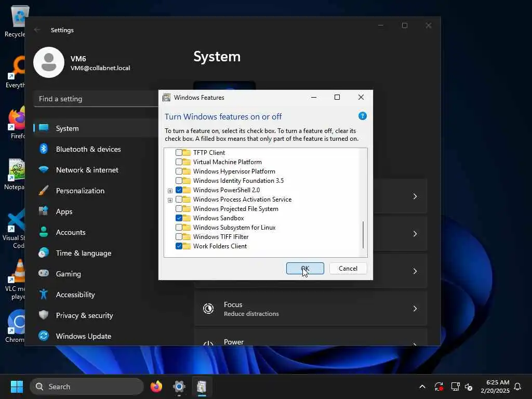This screenshot has width=532, height=399.
Task: Uncheck the Windows Sandbox feature
Action: point(179,218)
